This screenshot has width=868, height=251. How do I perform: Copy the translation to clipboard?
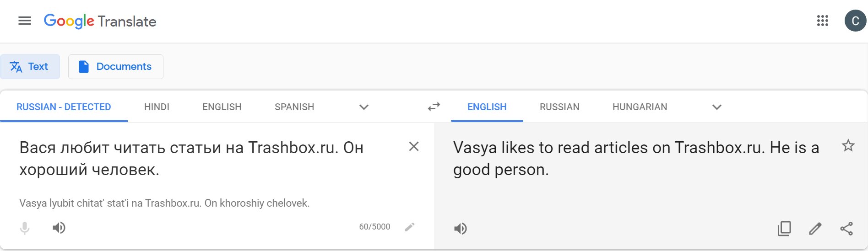tap(784, 229)
